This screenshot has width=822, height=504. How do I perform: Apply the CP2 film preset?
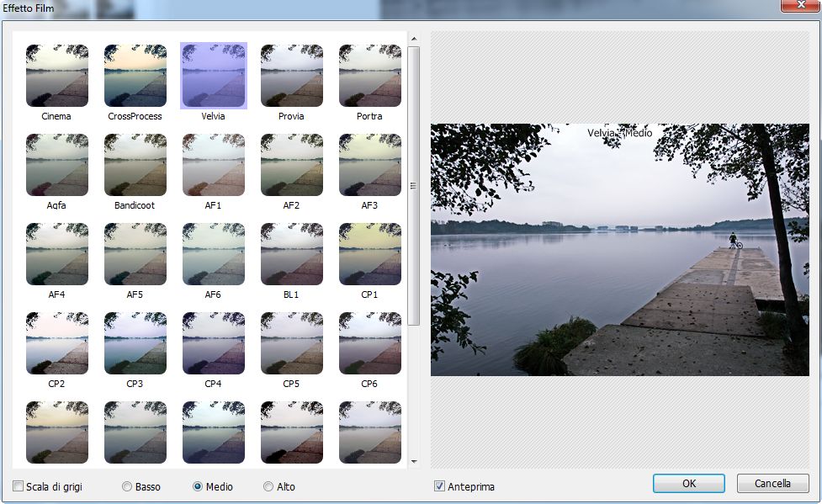pyautogui.click(x=56, y=343)
